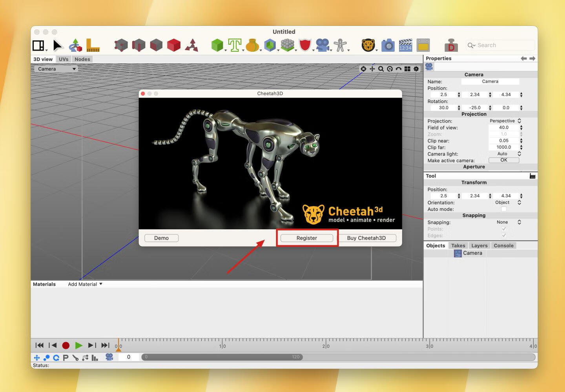Step the Field of view value
565x392 pixels.
pos(521,127)
